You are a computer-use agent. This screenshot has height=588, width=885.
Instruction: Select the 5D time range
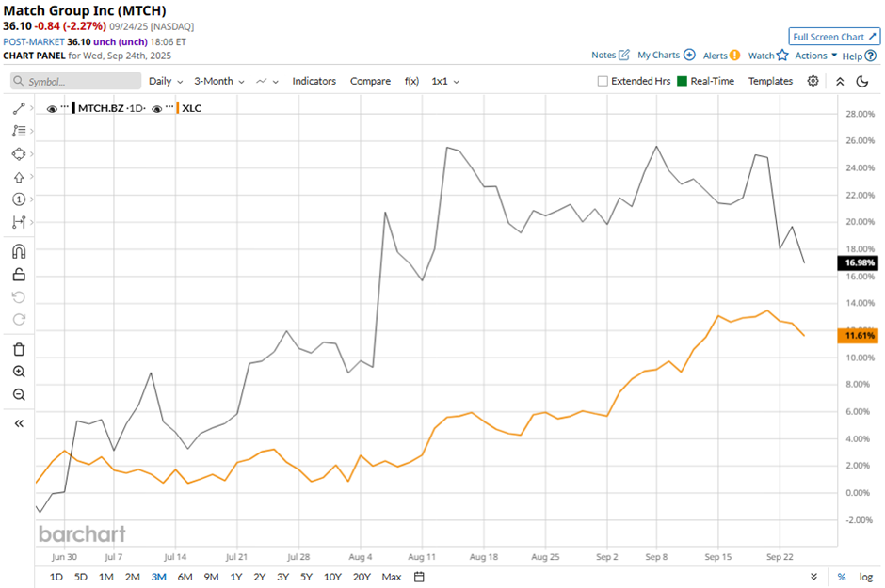click(x=81, y=577)
